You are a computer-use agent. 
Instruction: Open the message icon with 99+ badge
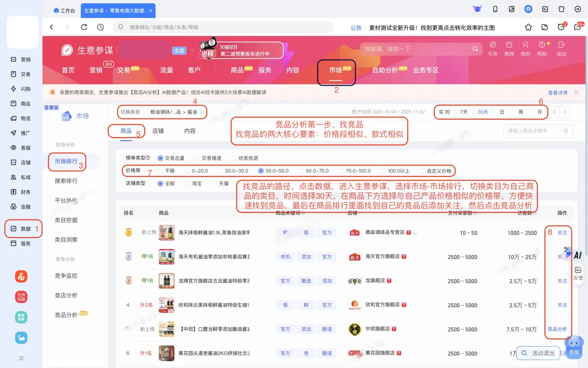[577, 27]
